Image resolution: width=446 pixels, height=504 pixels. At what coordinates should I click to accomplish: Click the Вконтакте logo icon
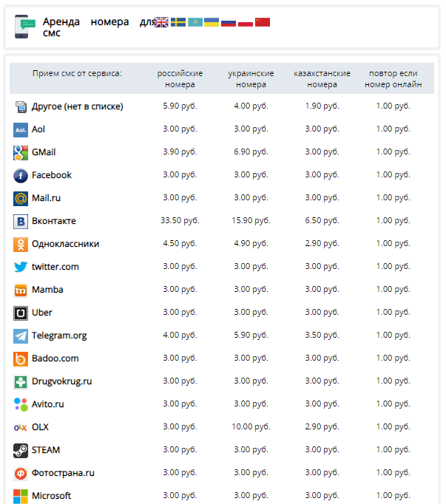(21, 222)
